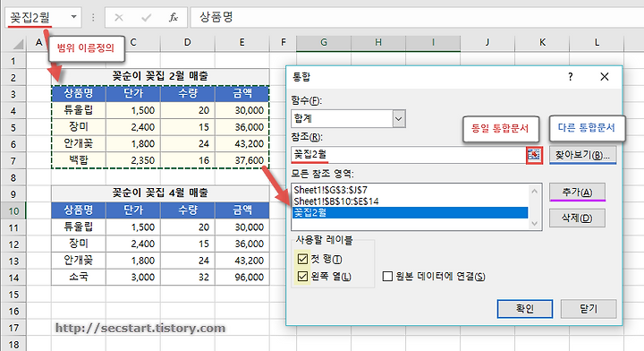Click the 꽃순이 꽃집 4월 매출 title cell
644x351 pixels.
point(160,193)
